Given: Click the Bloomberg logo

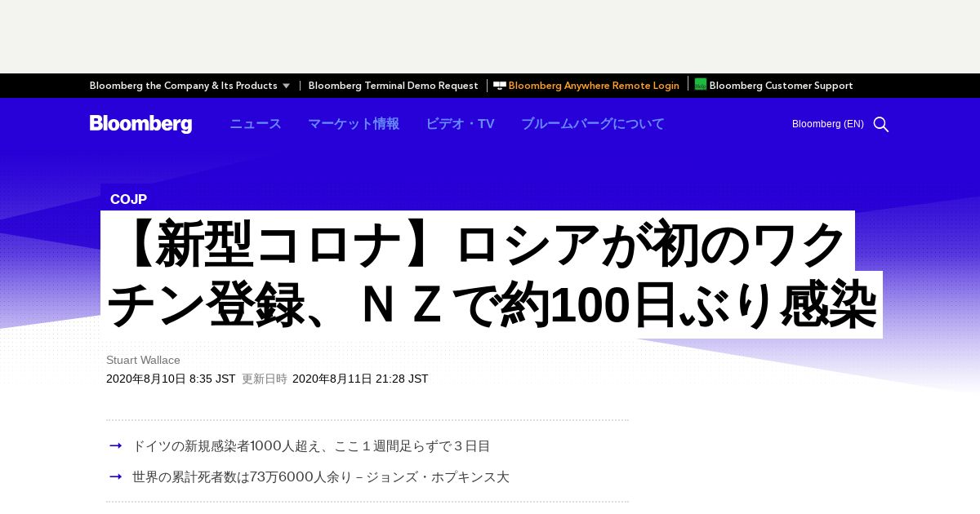Looking at the screenshot, I should [140, 124].
